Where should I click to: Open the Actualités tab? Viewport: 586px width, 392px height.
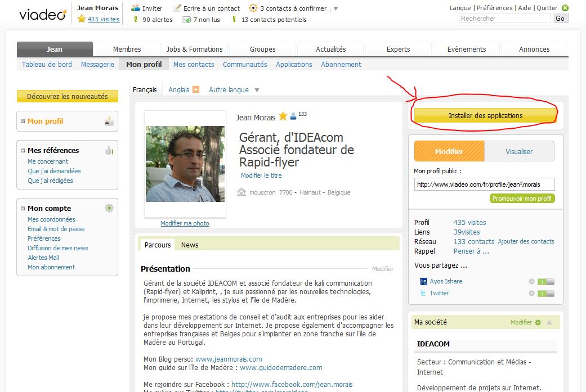pyautogui.click(x=331, y=49)
